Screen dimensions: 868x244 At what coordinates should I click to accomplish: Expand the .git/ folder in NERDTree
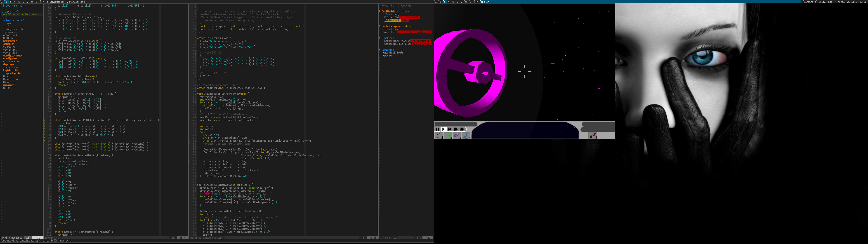(x=6, y=18)
